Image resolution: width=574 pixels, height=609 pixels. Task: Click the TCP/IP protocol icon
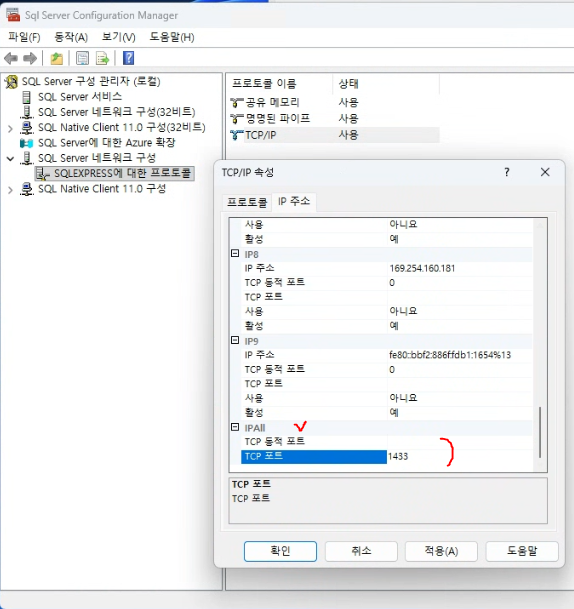tap(237, 135)
